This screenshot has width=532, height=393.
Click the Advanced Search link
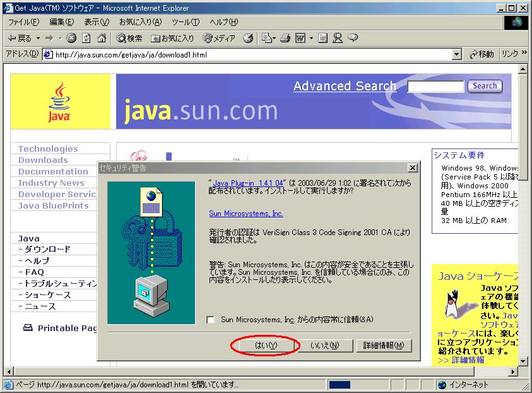click(345, 87)
